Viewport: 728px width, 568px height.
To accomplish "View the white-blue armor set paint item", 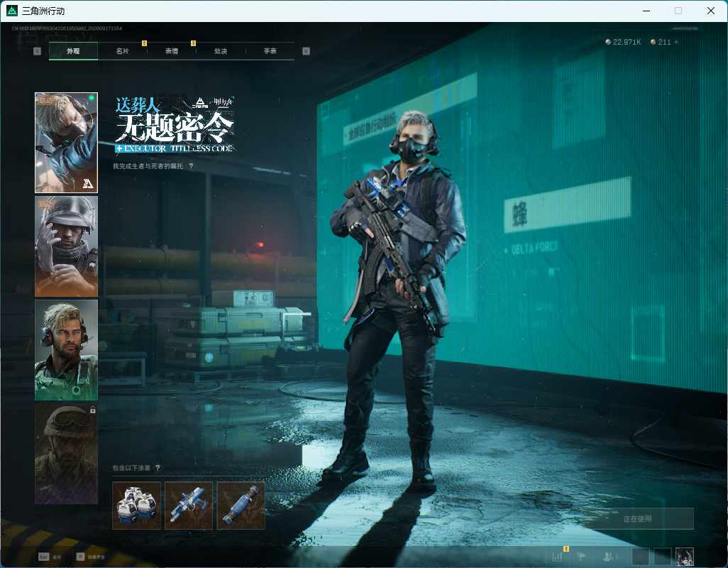I will coord(136,506).
